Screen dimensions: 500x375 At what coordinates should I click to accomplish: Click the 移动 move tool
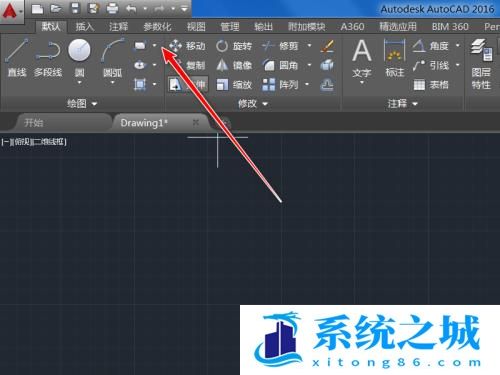pos(187,46)
